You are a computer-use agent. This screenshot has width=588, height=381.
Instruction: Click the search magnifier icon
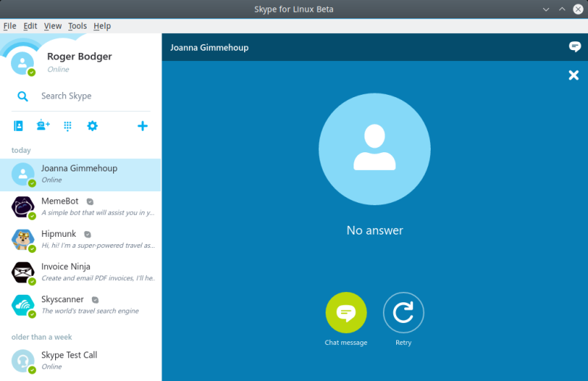[23, 96]
